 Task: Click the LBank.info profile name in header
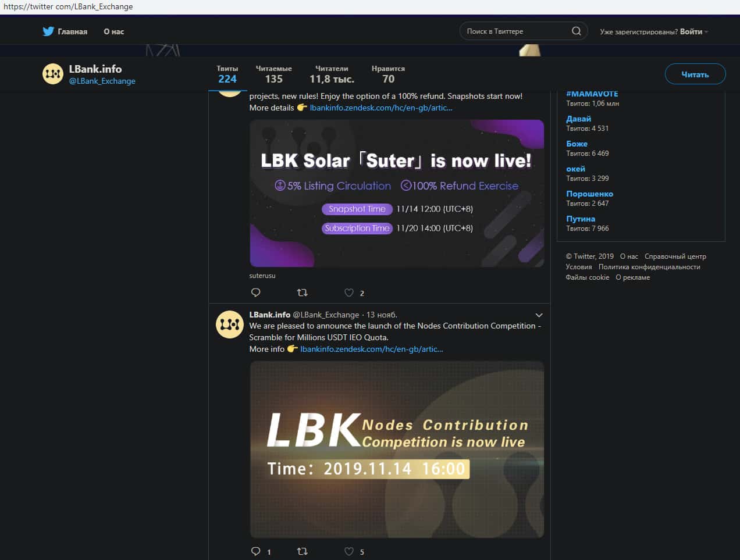point(95,69)
